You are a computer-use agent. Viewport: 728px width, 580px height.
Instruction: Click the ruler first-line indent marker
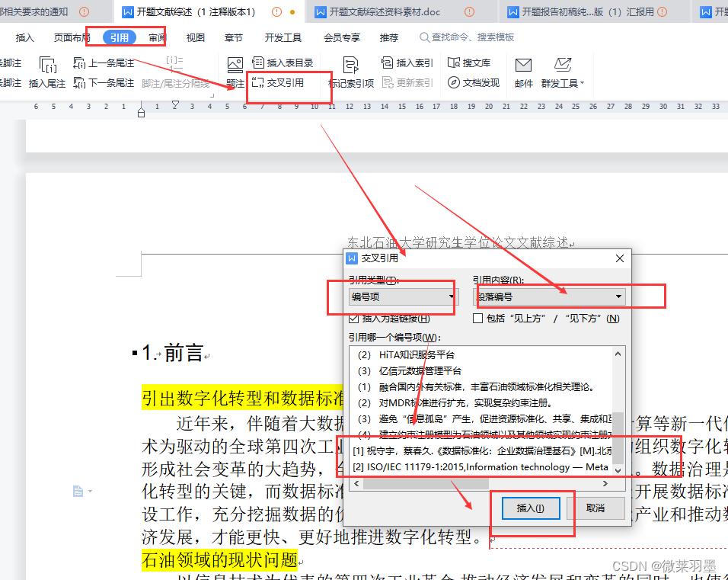[175, 104]
